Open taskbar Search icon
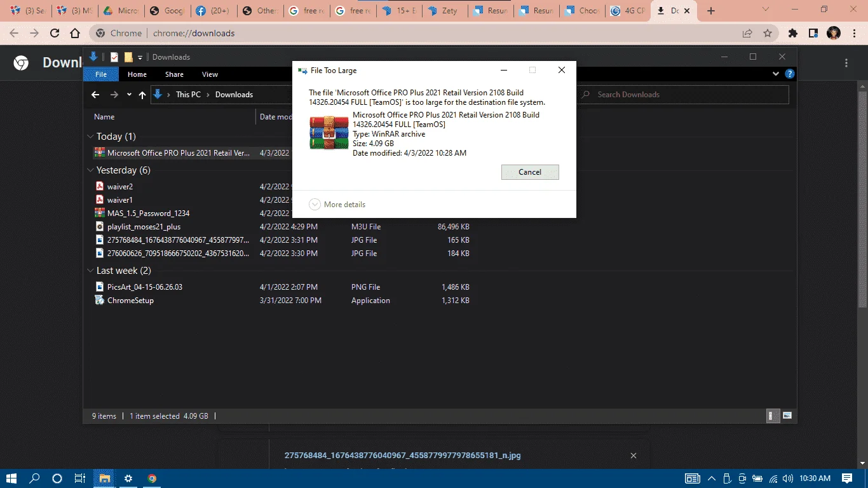This screenshot has height=488, width=868. point(34,478)
